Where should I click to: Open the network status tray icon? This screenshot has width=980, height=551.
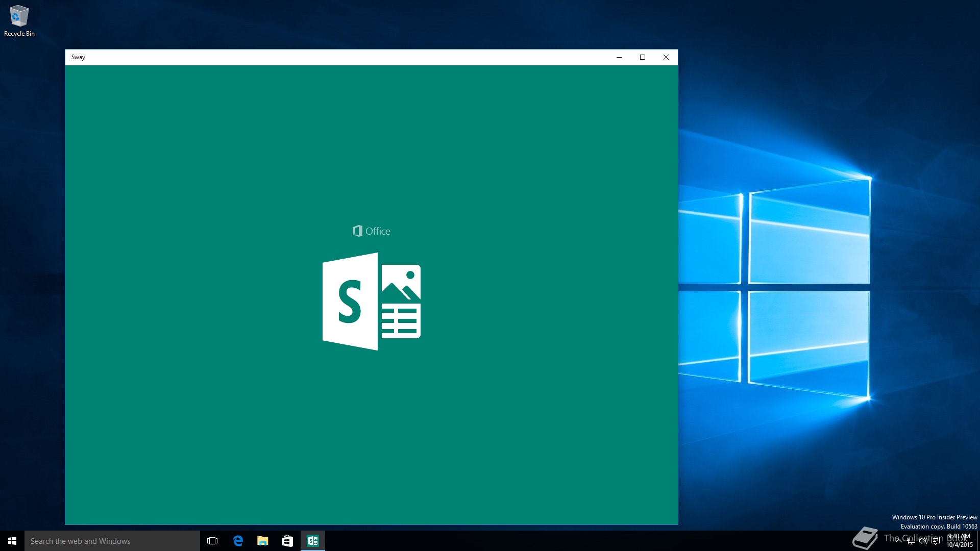(911, 541)
